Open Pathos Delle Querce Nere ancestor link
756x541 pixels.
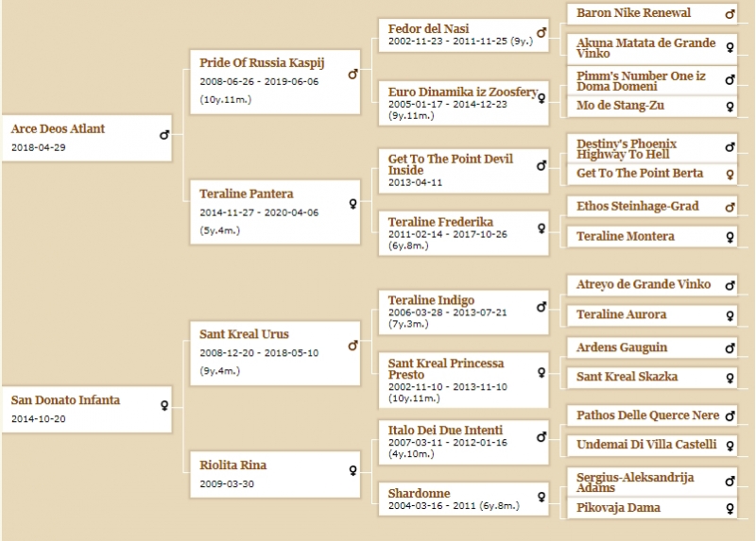tap(647, 414)
